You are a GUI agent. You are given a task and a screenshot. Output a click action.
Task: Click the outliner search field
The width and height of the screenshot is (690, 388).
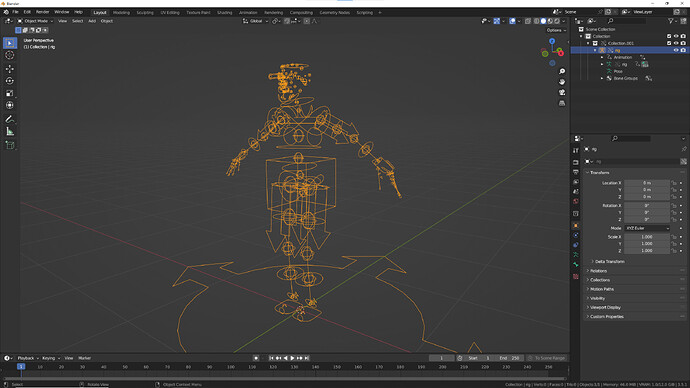627,21
